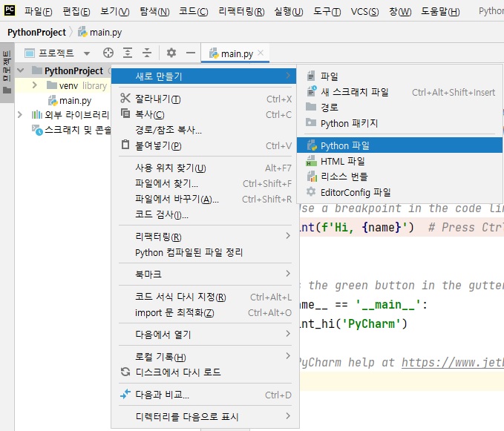Click the expand all icon
This screenshot has width=504, height=431.
(128, 53)
